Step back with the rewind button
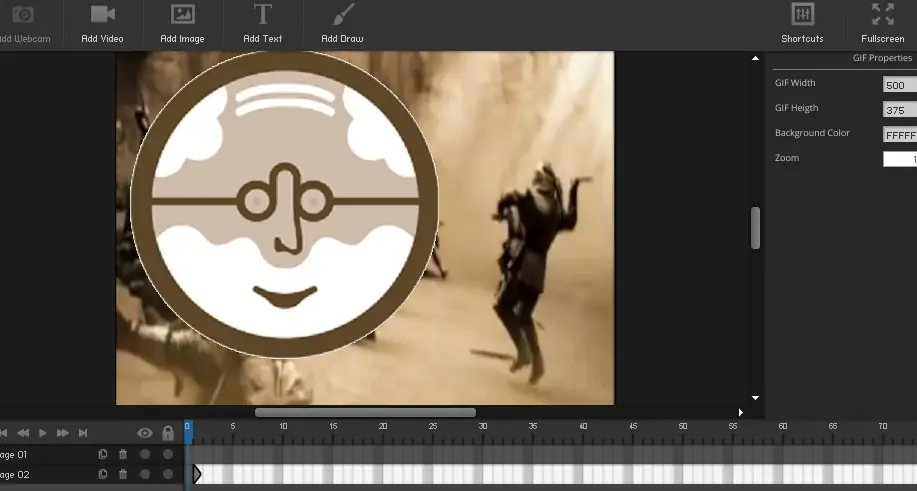The image size is (917, 491). [23, 433]
